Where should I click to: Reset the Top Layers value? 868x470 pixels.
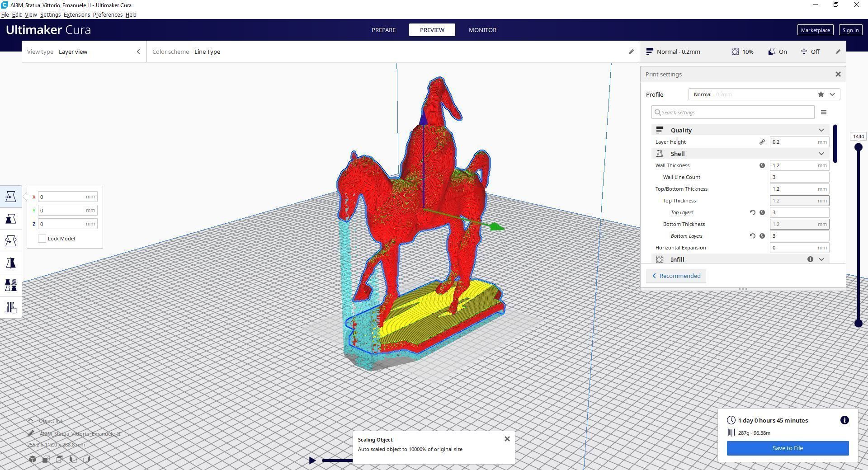[x=753, y=212]
